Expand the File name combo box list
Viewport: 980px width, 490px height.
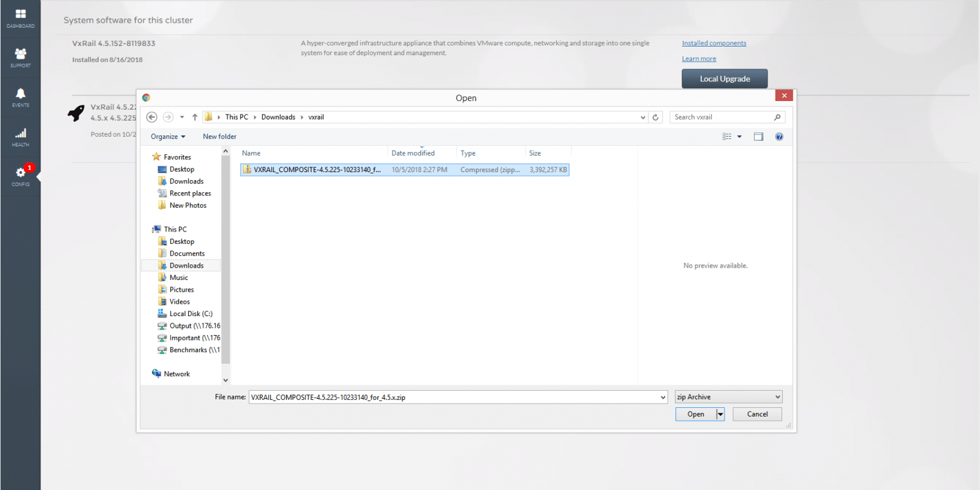tap(663, 397)
